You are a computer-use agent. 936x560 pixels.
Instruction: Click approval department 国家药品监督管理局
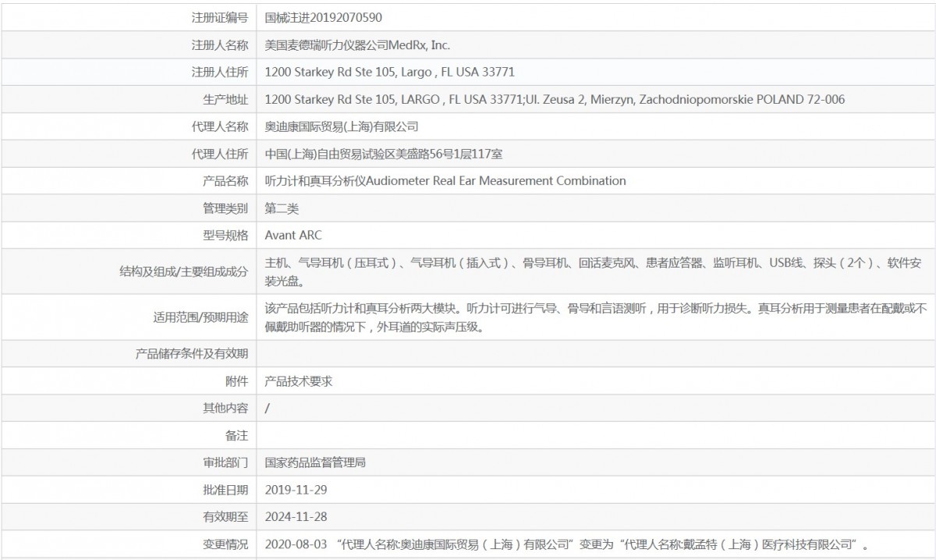(x=316, y=463)
